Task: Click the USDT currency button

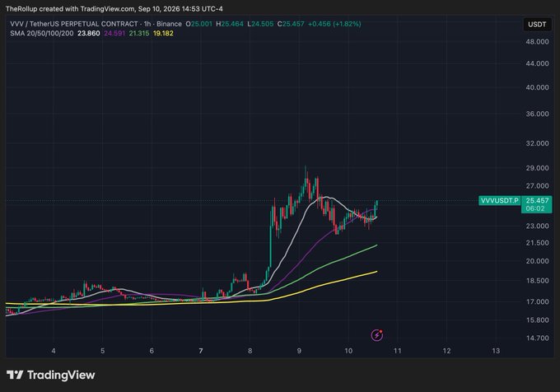Action: 537,24
